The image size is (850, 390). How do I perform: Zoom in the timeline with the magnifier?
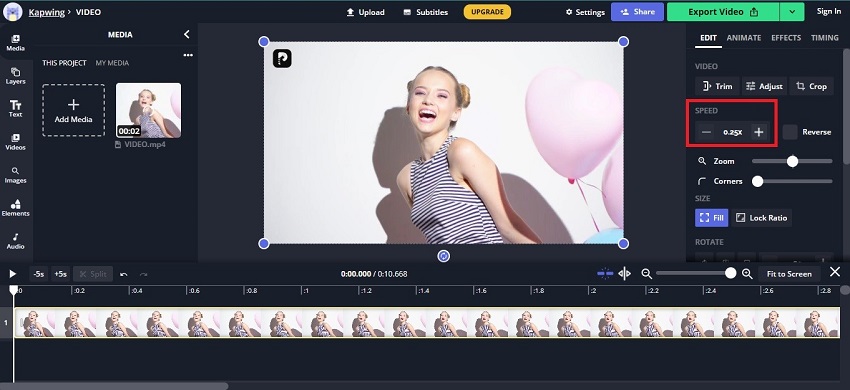pyautogui.click(x=747, y=274)
